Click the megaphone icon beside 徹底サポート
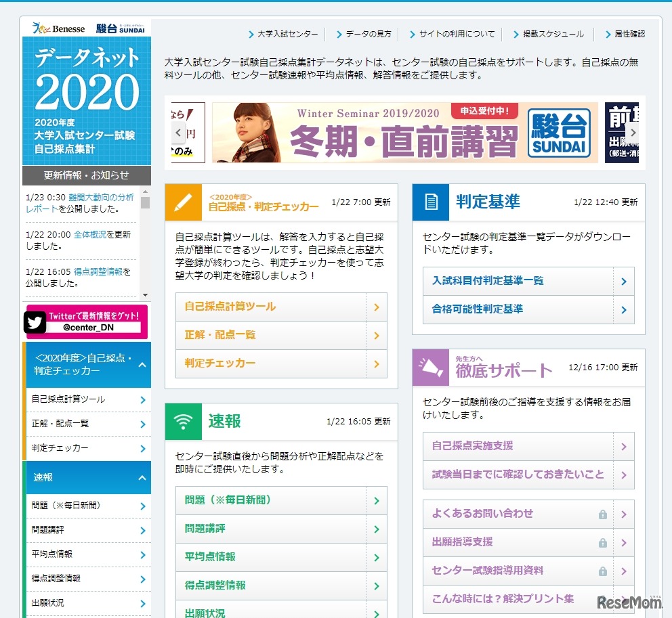The width and height of the screenshot is (672, 618). click(432, 366)
